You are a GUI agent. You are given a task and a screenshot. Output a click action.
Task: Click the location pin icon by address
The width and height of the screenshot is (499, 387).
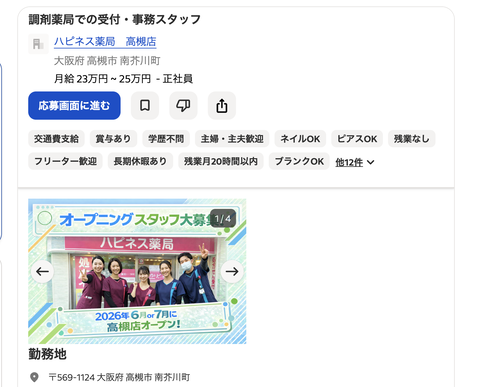click(34, 377)
